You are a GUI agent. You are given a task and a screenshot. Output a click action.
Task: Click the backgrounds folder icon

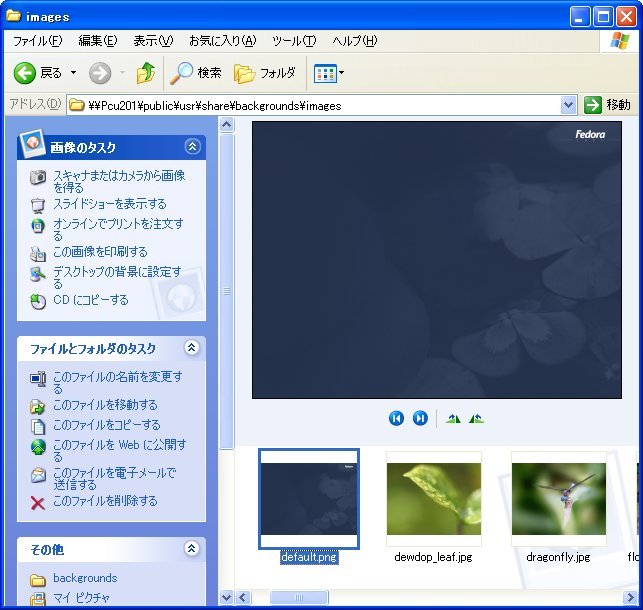38,580
